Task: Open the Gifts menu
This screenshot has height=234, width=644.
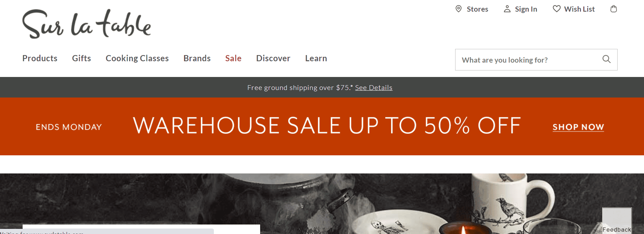Action: 81,58
